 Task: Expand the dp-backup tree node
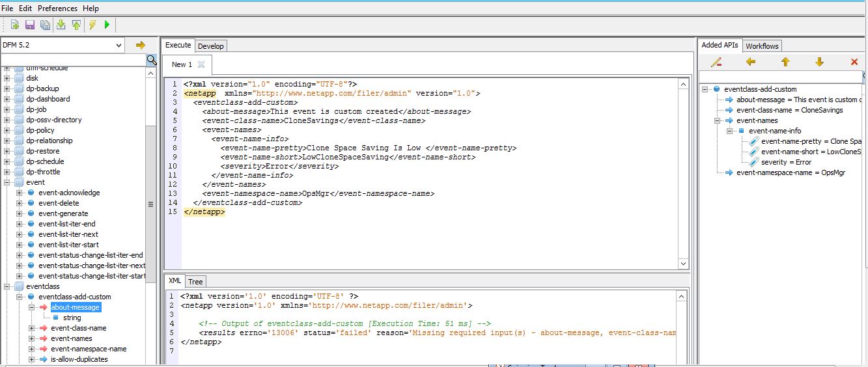coord(7,88)
